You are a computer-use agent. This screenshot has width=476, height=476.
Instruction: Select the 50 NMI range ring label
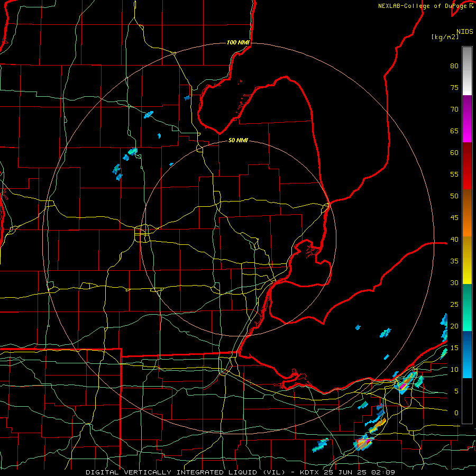coord(238,140)
